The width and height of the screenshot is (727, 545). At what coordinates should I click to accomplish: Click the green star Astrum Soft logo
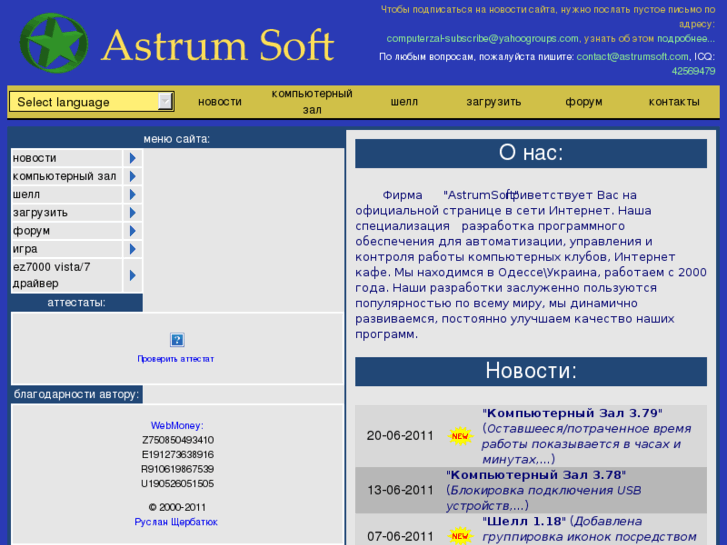pos(54,43)
